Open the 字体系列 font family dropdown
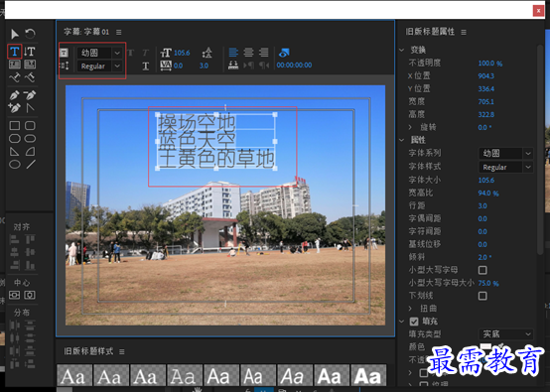 505,153
